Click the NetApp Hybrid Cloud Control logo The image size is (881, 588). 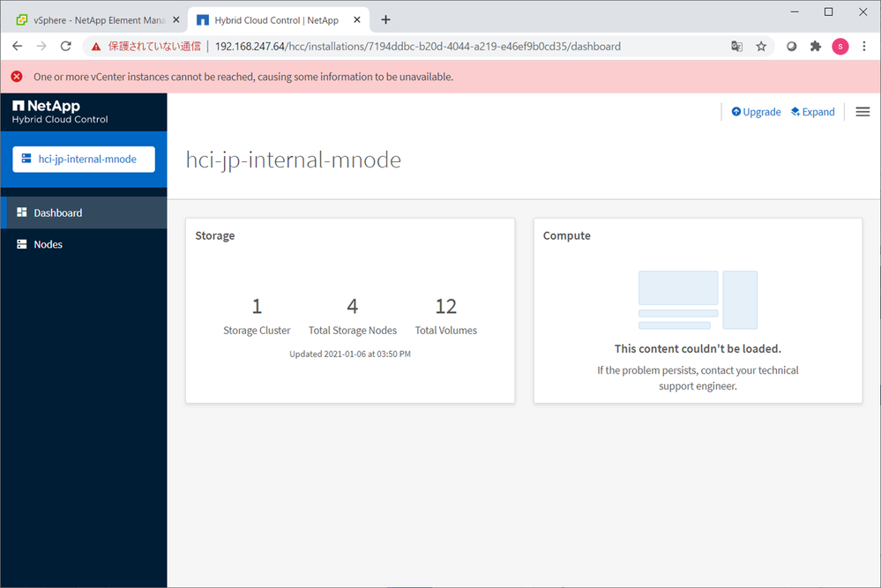coord(60,112)
